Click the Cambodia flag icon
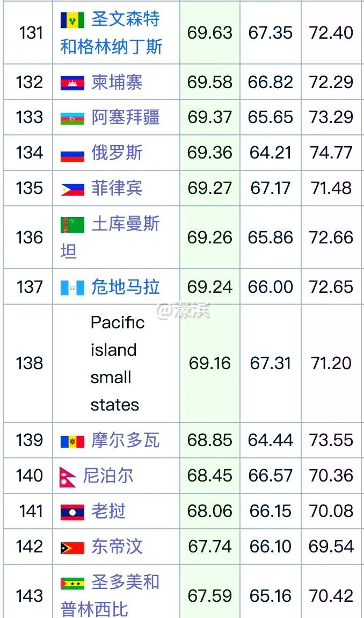 pyautogui.click(x=72, y=82)
